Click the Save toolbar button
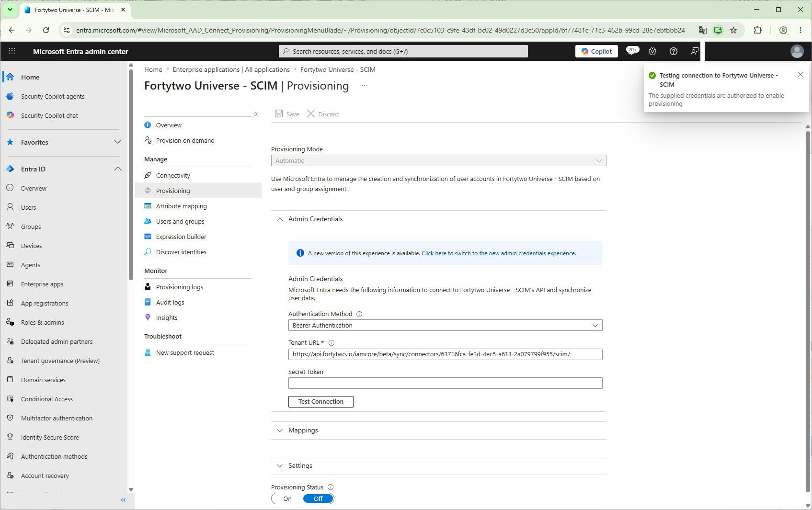This screenshot has width=812, height=510. pos(287,114)
